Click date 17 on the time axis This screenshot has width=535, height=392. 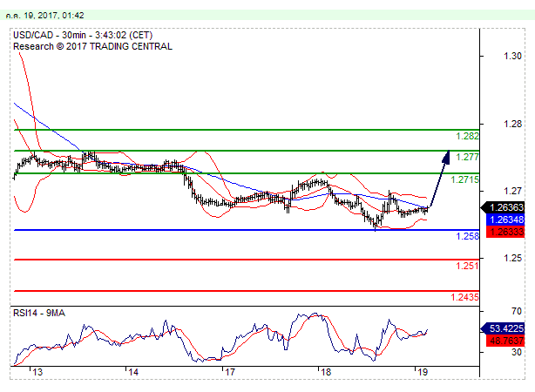(230, 372)
